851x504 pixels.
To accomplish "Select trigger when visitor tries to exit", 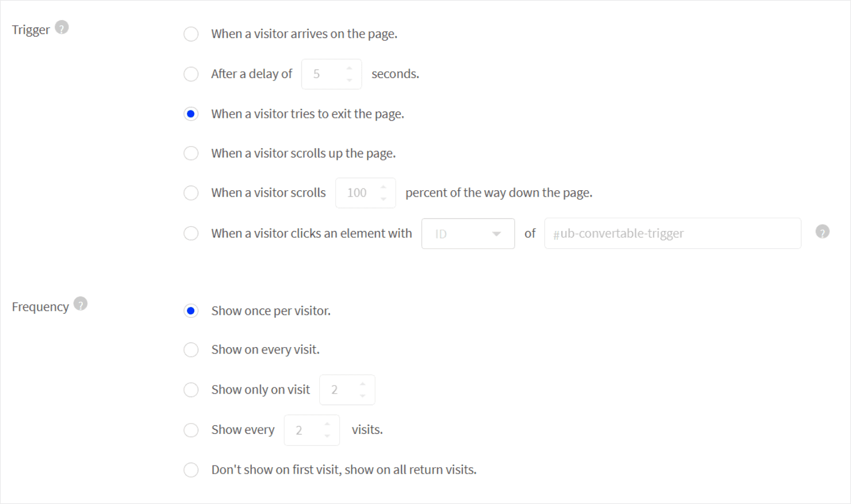I will coord(191,114).
